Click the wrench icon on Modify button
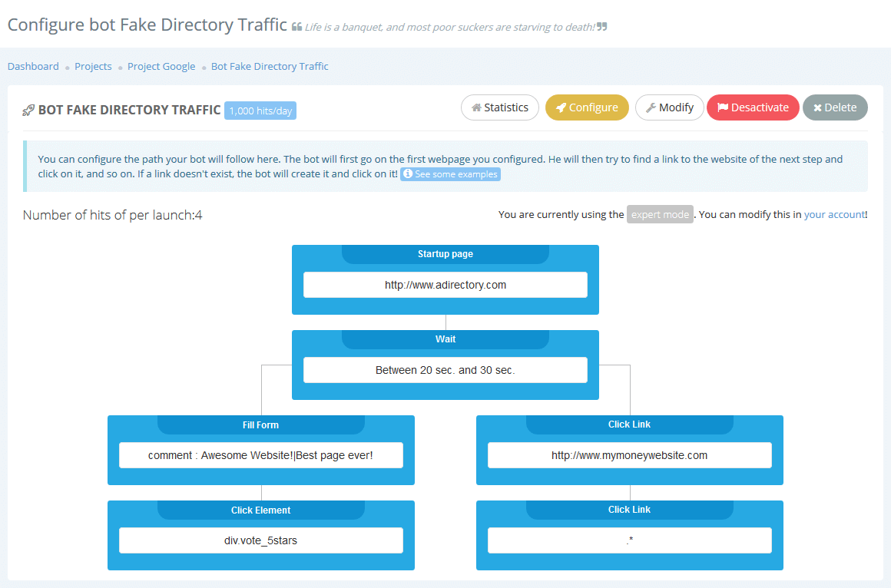 (652, 107)
